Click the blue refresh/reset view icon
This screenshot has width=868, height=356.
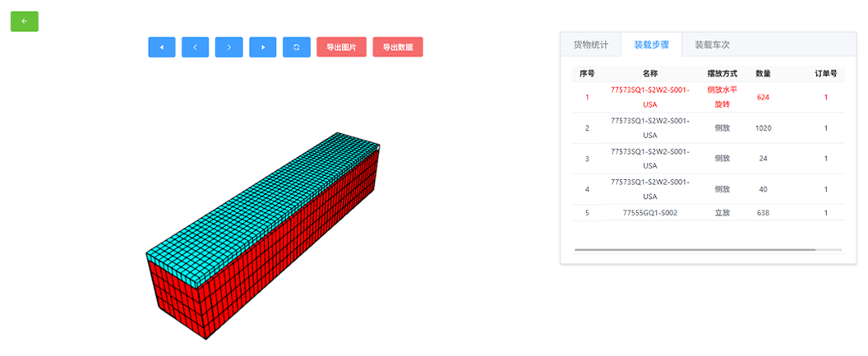click(x=296, y=48)
